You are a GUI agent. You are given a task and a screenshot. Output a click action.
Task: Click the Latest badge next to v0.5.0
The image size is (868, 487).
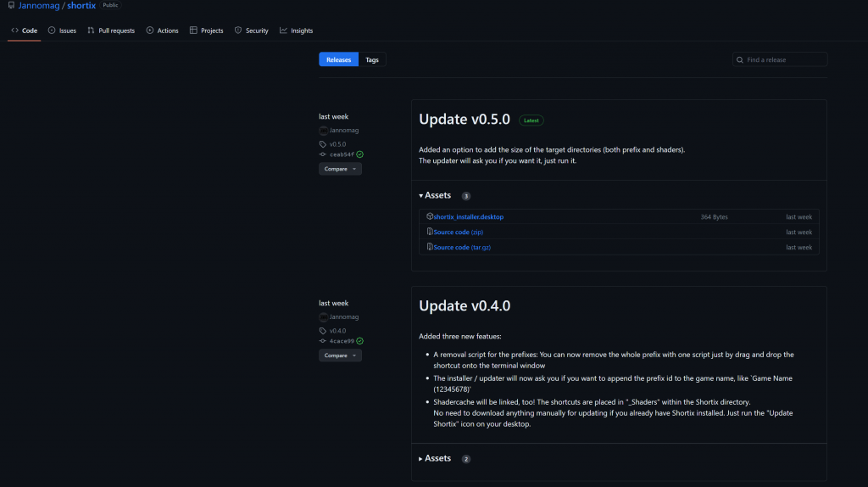click(x=531, y=120)
